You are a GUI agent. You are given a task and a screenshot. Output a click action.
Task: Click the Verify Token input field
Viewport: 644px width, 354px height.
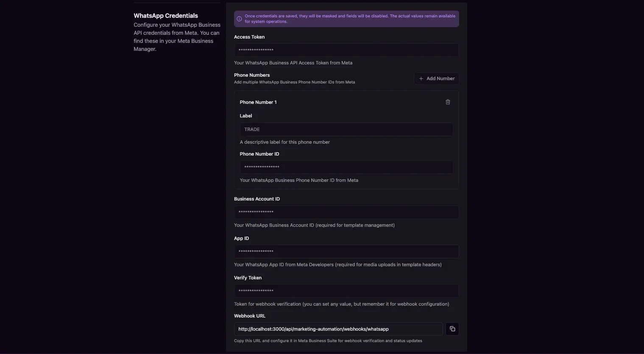pos(346,291)
